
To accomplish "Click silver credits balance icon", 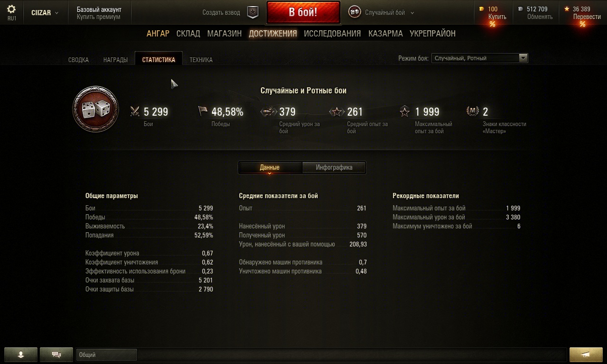I will click(x=521, y=9).
